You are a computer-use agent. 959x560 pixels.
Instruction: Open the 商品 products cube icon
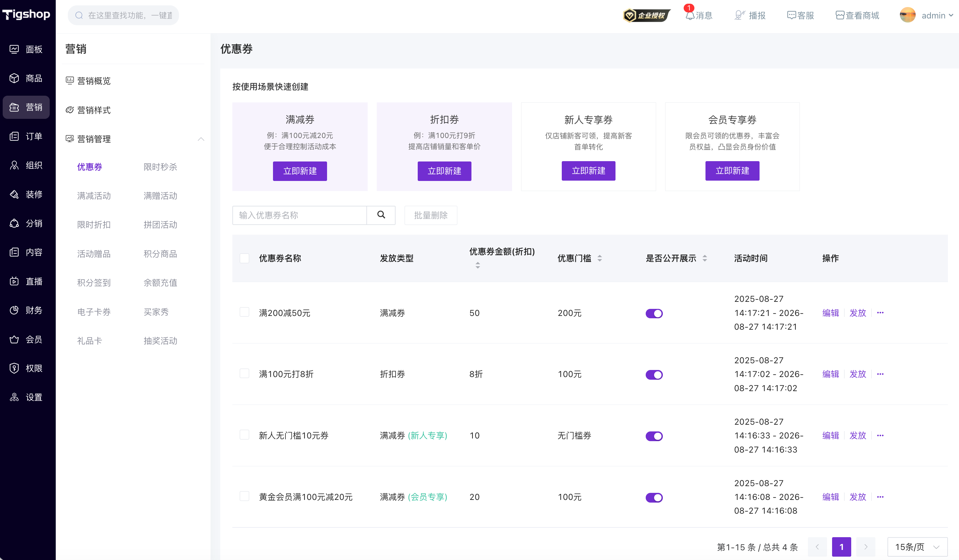pyautogui.click(x=14, y=78)
